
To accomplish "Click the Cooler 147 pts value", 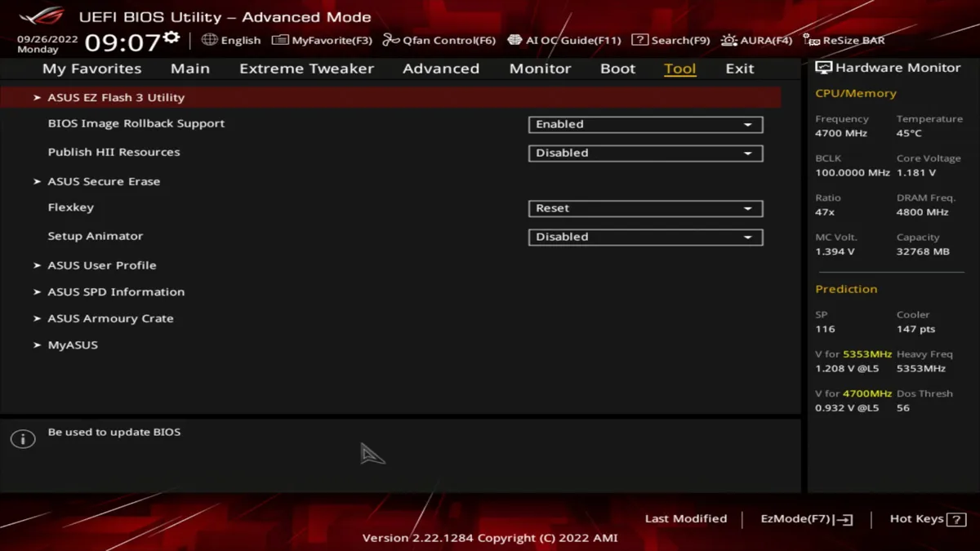I will tap(915, 329).
